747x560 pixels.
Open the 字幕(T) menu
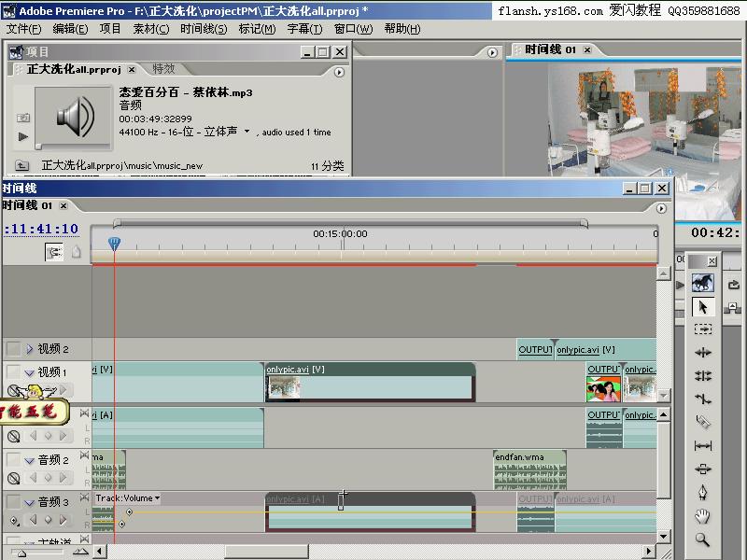[x=305, y=29]
